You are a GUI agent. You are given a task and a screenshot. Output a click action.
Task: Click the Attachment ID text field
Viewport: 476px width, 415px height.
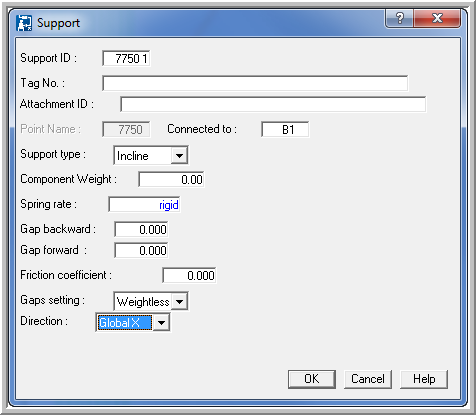click(273, 104)
